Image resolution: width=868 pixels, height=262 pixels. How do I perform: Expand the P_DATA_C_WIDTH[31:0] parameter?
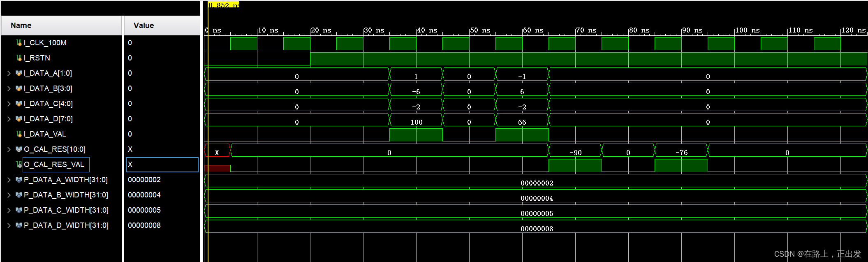(x=9, y=210)
